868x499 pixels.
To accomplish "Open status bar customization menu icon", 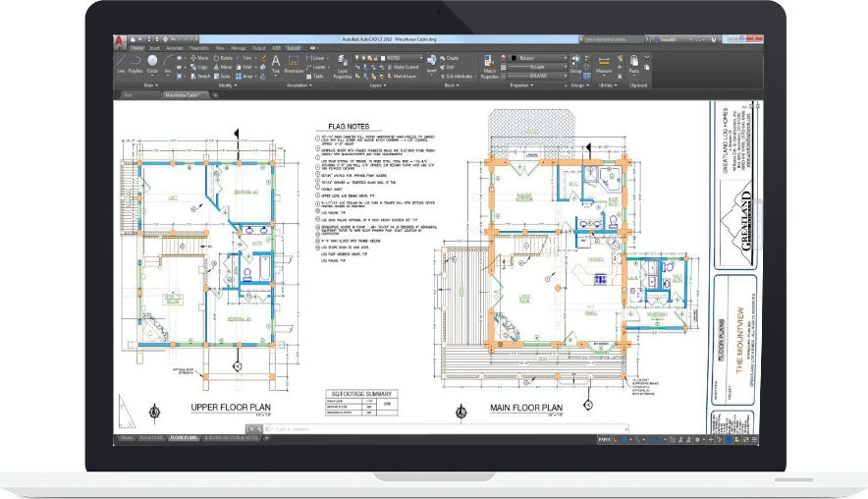I will (x=754, y=440).
